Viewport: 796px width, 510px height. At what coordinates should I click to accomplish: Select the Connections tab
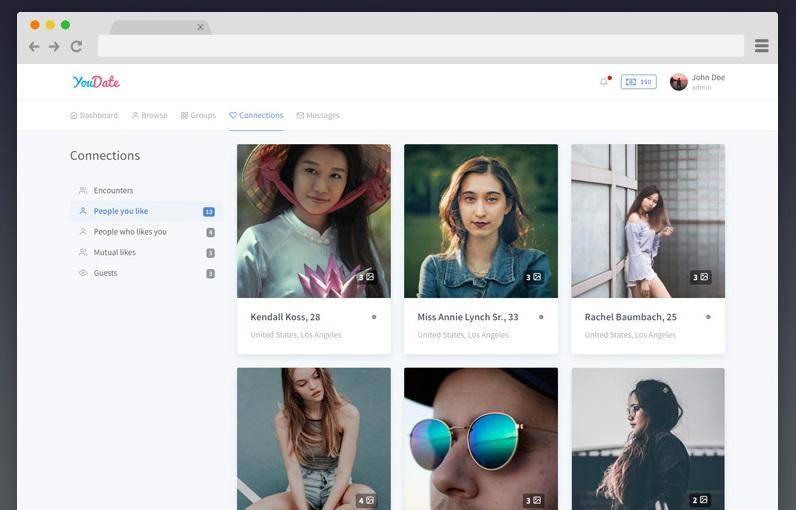click(256, 115)
